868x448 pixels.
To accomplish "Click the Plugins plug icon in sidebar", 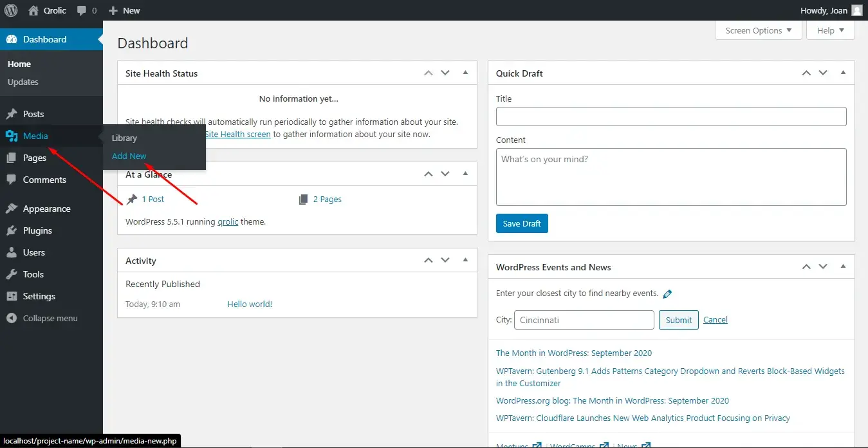I will point(12,230).
